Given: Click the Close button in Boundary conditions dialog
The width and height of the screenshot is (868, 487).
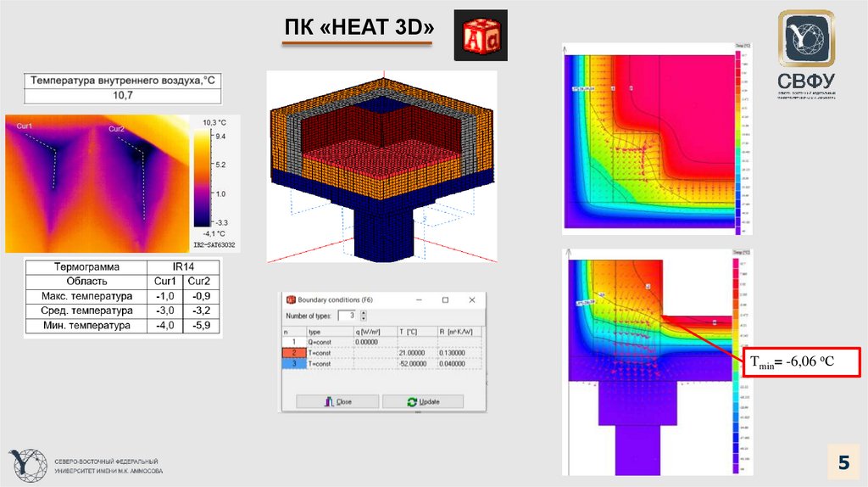Looking at the screenshot, I should [x=337, y=401].
